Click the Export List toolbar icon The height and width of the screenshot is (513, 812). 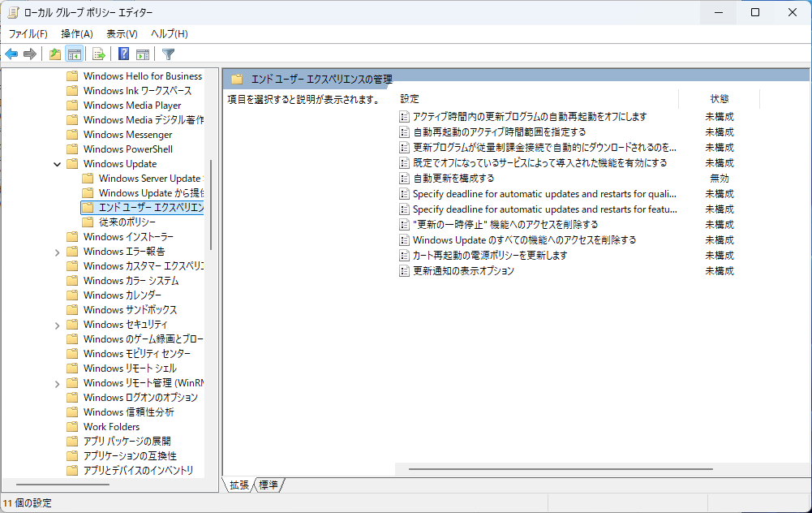point(99,54)
